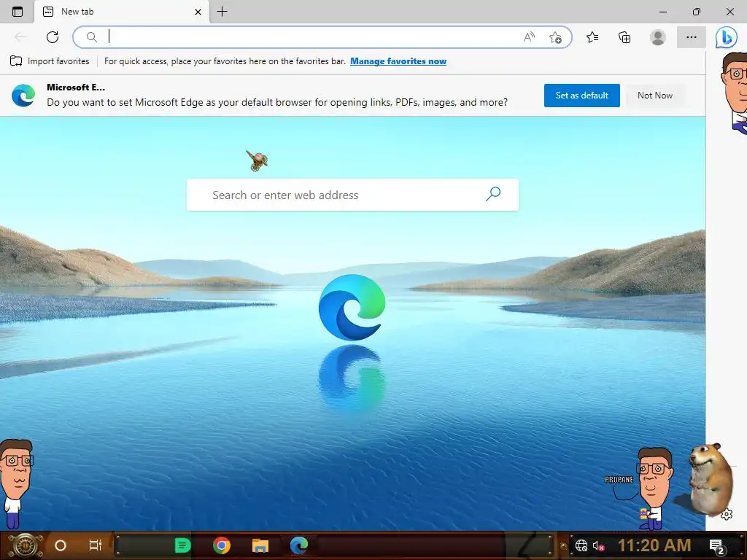This screenshot has height=560, width=747.
Task: Refresh the page
Action: (x=53, y=37)
